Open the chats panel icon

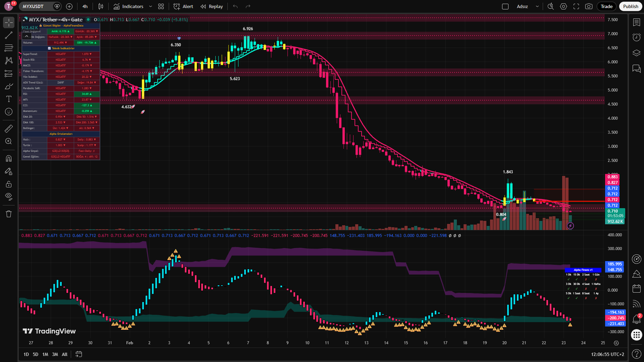(636, 68)
